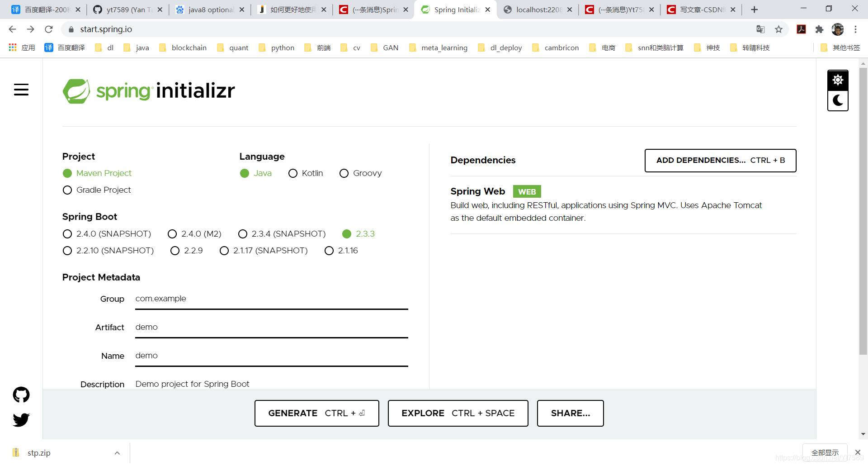Open the downloaded stp.zip file
This screenshot has width=868, height=466.
coord(38,453)
